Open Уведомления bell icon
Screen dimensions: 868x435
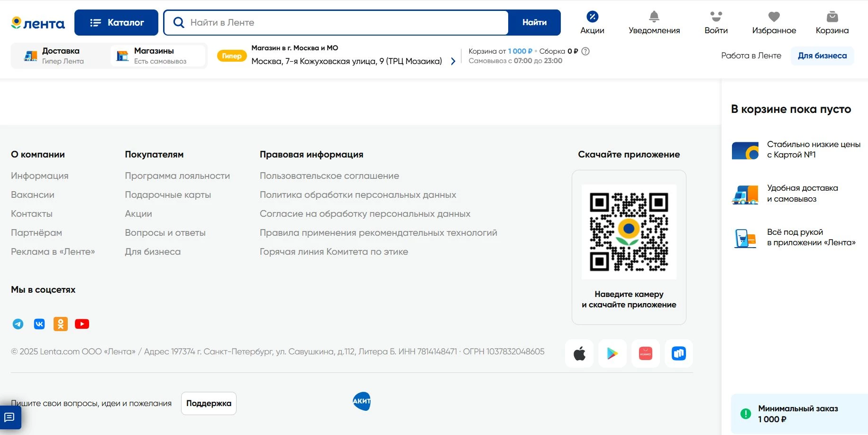654,17
